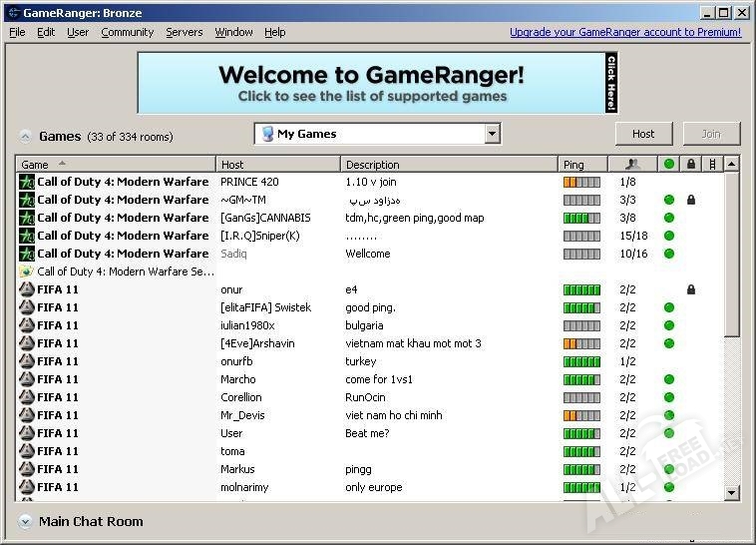Click ping bar of Sadiq's room
This screenshot has height=545, width=756.
pos(581,254)
